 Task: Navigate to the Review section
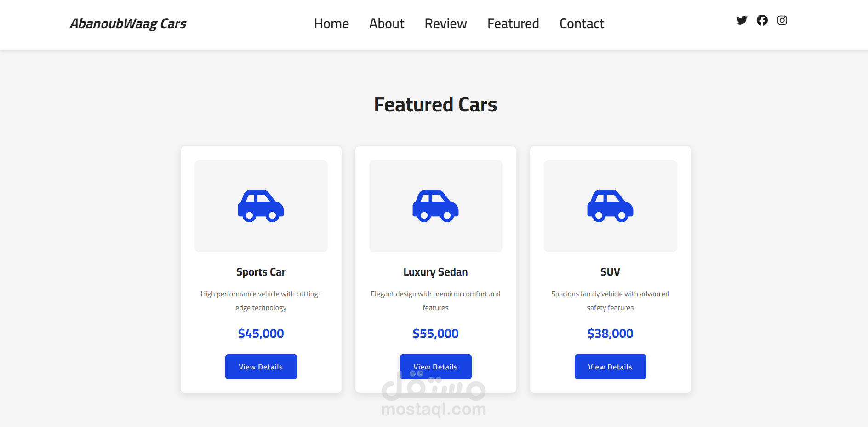(445, 23)
